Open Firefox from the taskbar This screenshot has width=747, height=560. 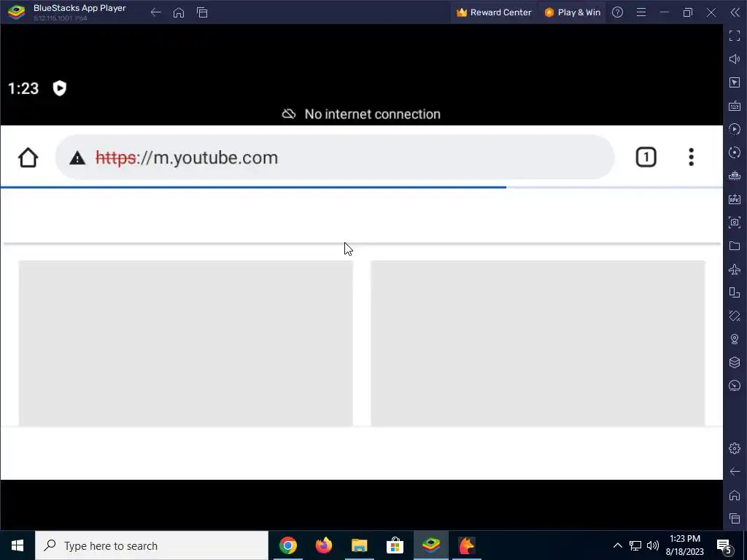[324, 545]
